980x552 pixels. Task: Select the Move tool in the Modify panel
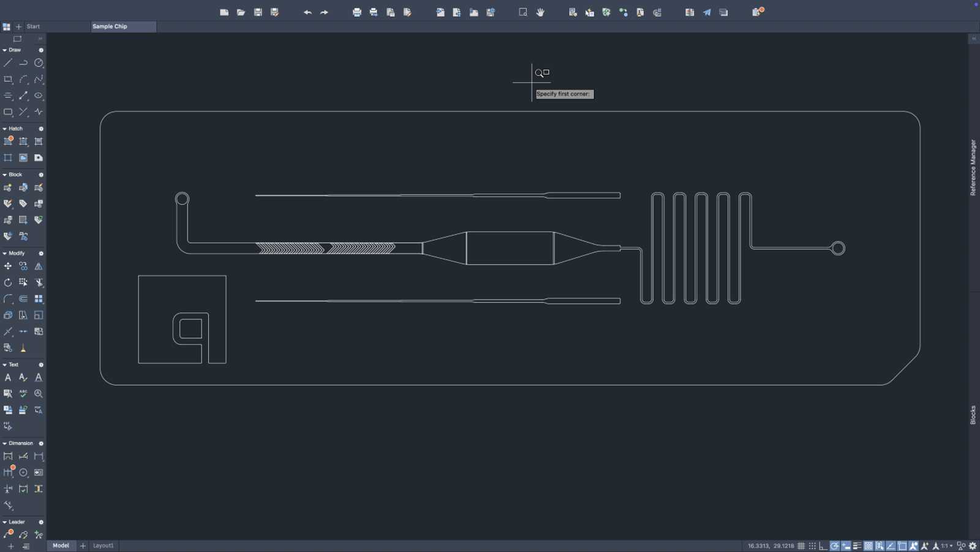point(8,266)
